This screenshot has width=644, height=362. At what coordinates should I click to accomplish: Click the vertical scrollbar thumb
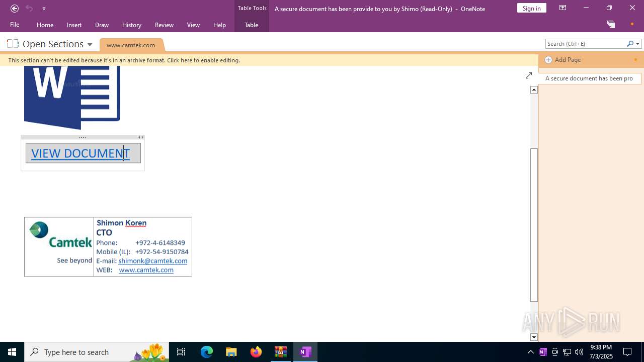coord(534,225)
